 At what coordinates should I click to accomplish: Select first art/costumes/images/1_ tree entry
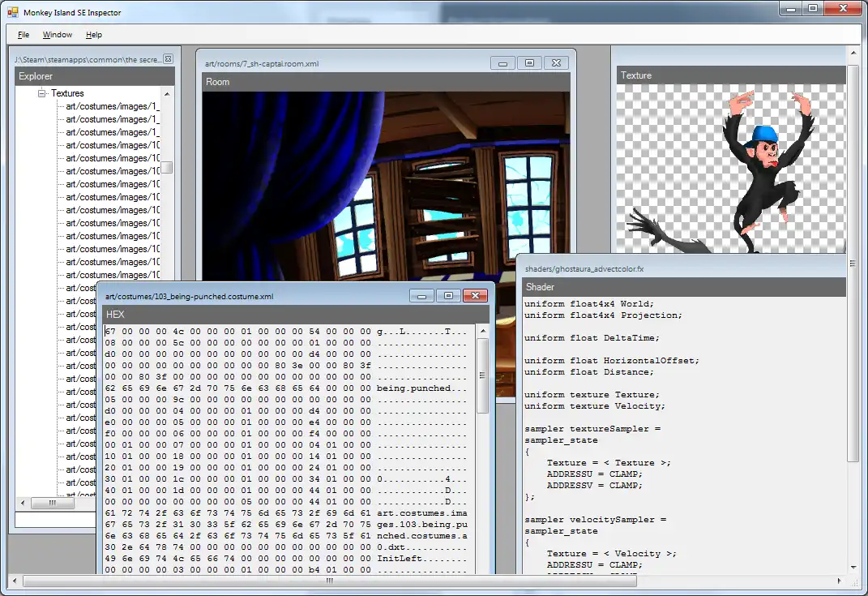(113, 106)
